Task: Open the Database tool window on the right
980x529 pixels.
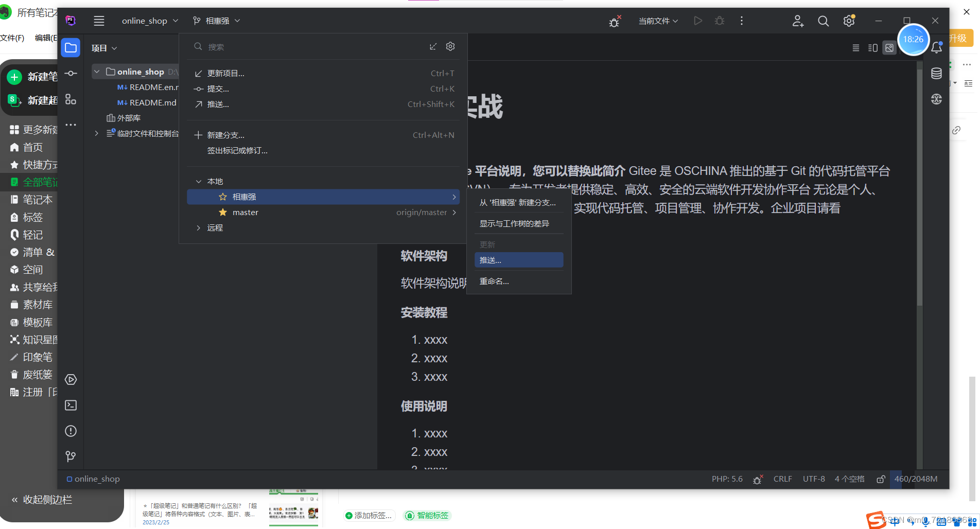Action: tap(936, 73)
